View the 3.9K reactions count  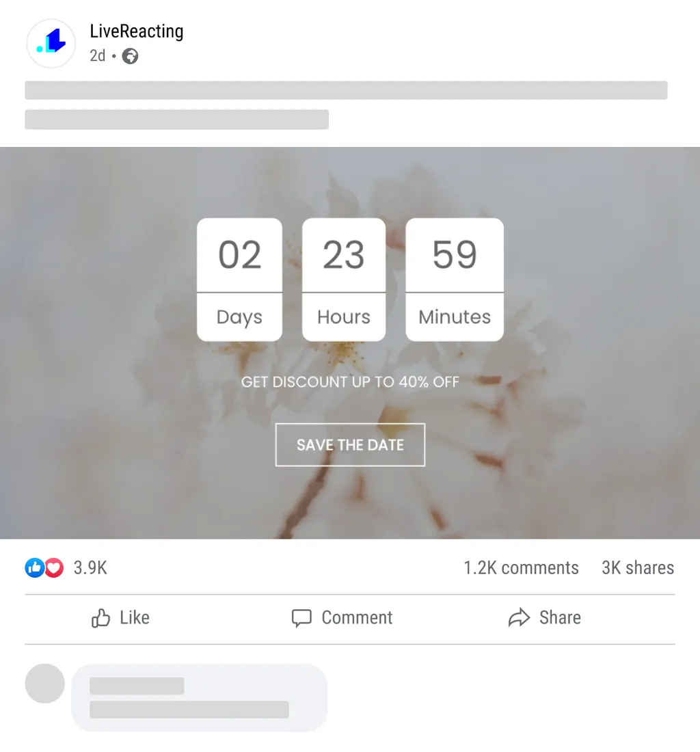[90, 568]
